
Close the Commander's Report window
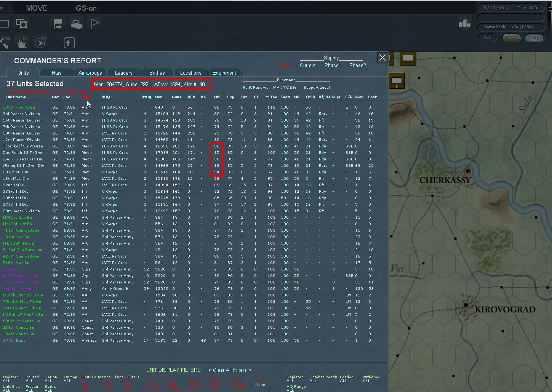pyautogui.click(x=382, y=58)
